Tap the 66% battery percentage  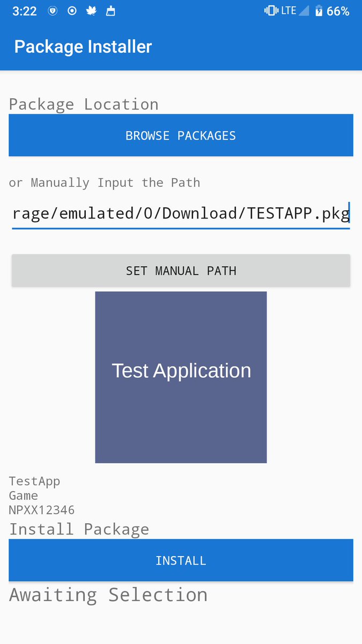coord(338,11)
